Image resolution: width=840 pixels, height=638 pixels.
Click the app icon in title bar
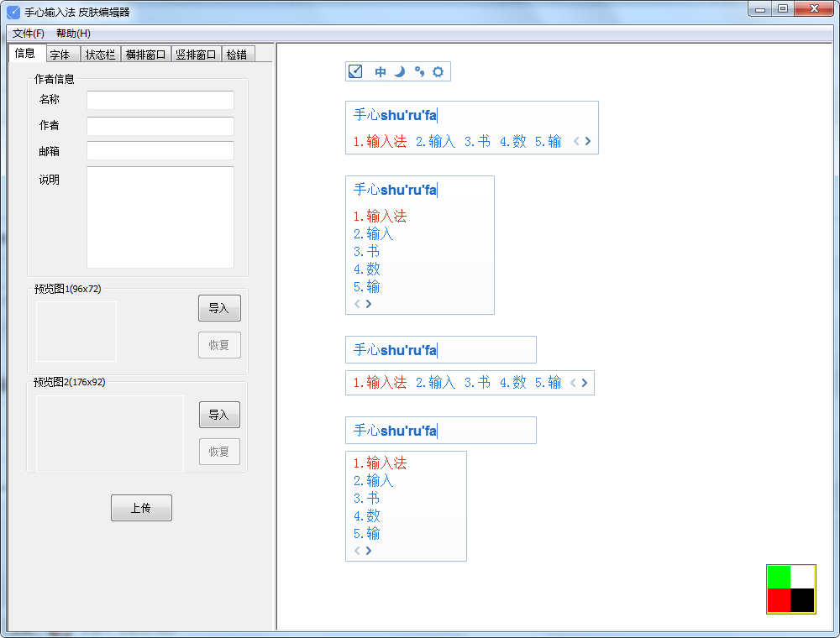13,13
